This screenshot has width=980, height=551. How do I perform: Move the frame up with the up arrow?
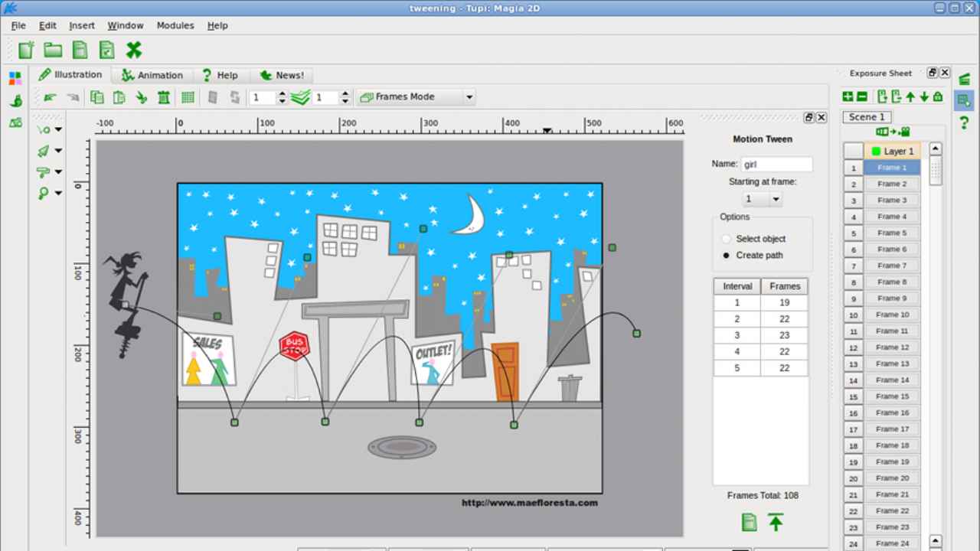910,96
